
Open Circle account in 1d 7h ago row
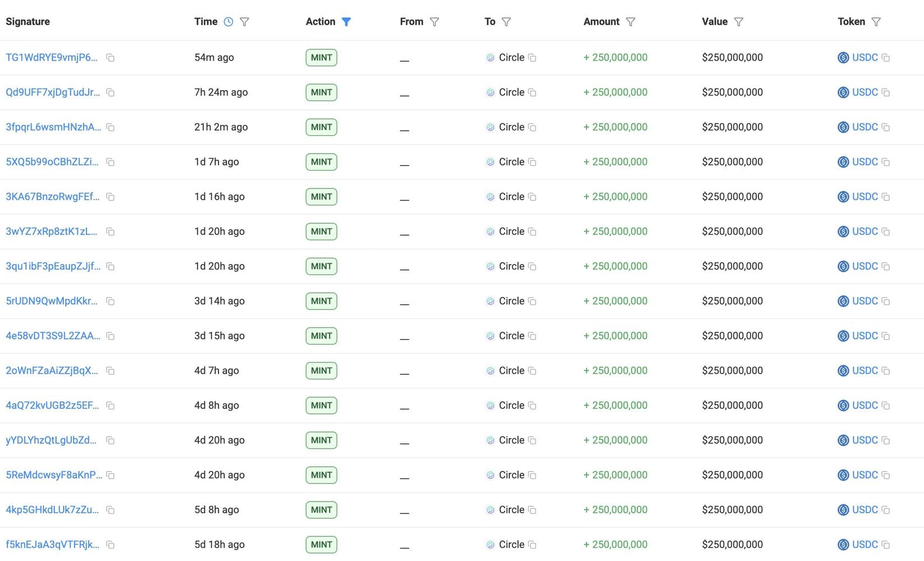click(x=511, y=162)
